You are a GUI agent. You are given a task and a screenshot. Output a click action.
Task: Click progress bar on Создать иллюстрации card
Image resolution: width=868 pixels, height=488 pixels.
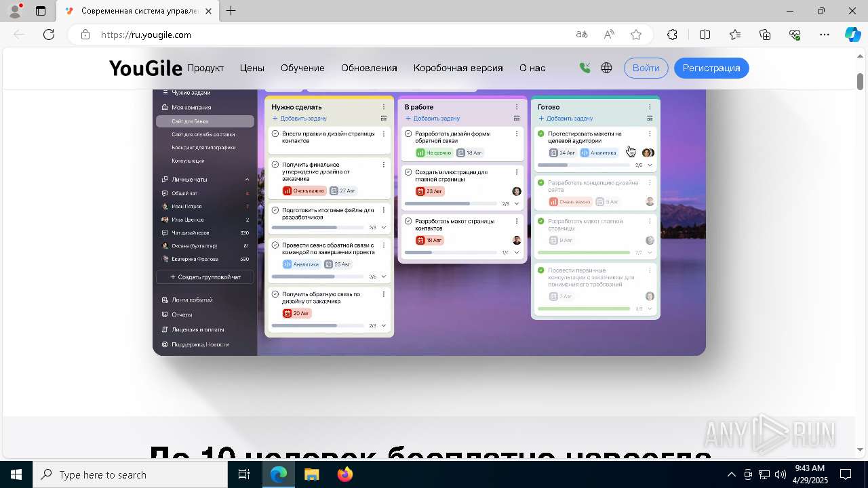[x=451, y=204]
